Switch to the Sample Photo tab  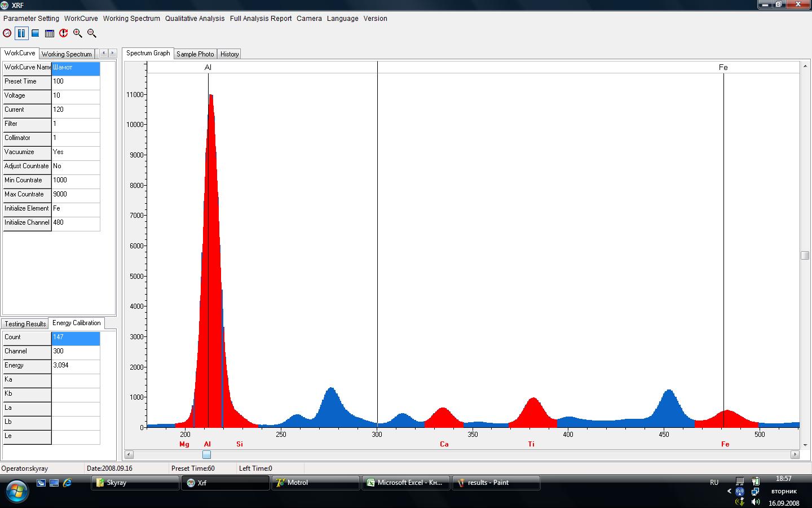(195, 54)
